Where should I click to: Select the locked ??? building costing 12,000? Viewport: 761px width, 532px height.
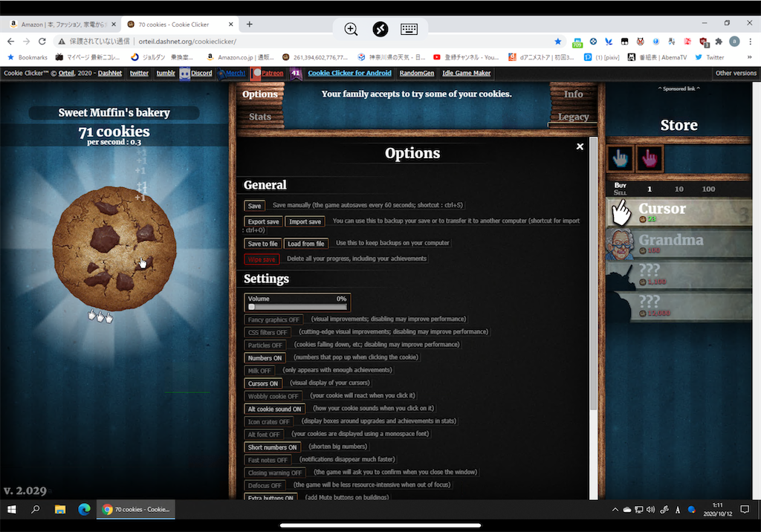[x=679, y=306]
